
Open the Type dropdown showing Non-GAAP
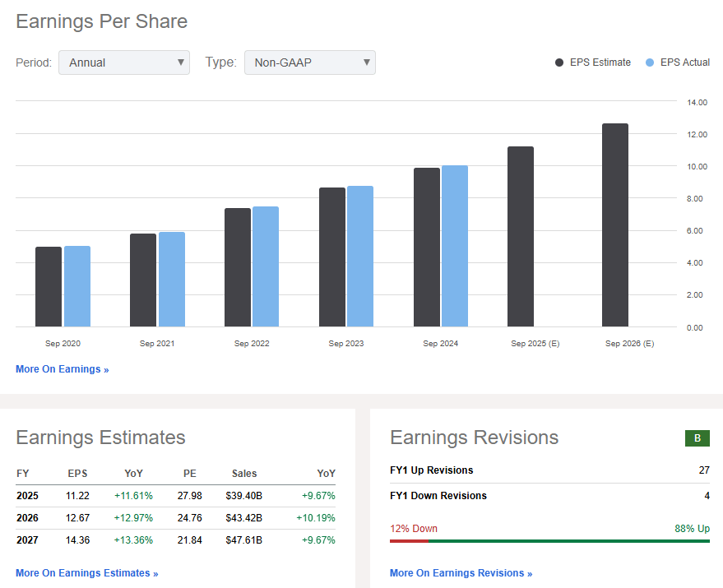point(309,63)
